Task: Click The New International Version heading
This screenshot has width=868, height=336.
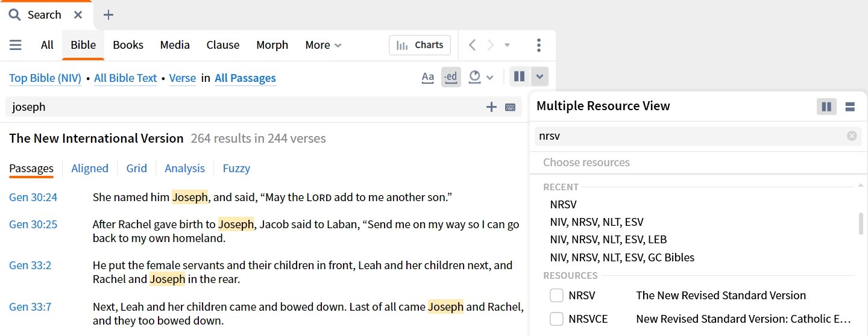Action: coord(96,138)
